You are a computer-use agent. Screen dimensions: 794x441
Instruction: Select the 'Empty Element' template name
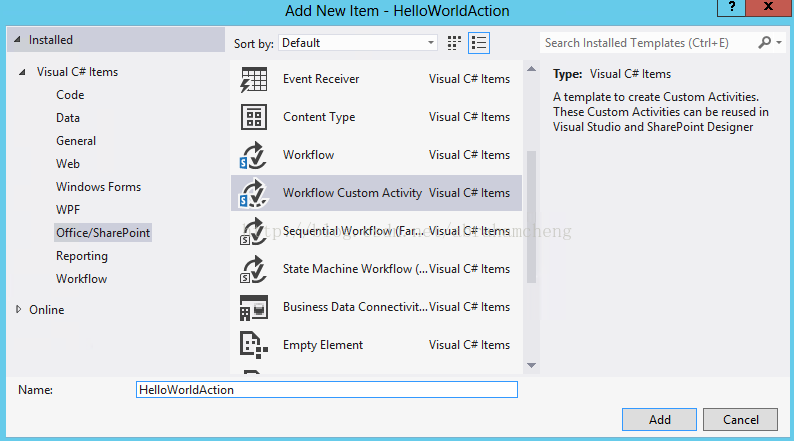coord(323,345)
